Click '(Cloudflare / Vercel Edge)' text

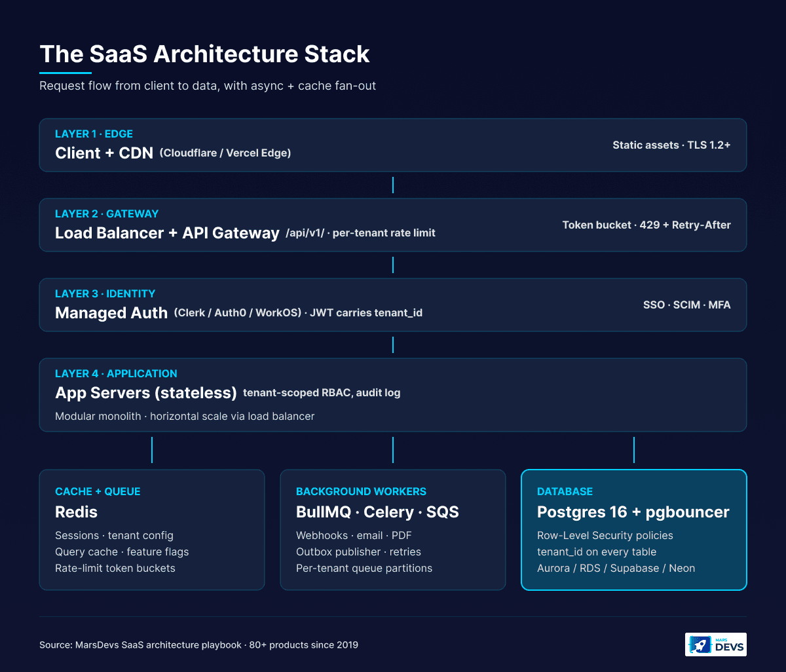click(225, 153)
